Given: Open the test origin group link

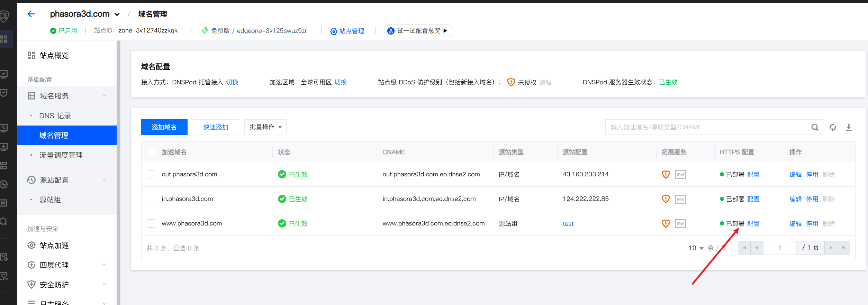Looking at the screenshot, I should click(x=568, y=224).
